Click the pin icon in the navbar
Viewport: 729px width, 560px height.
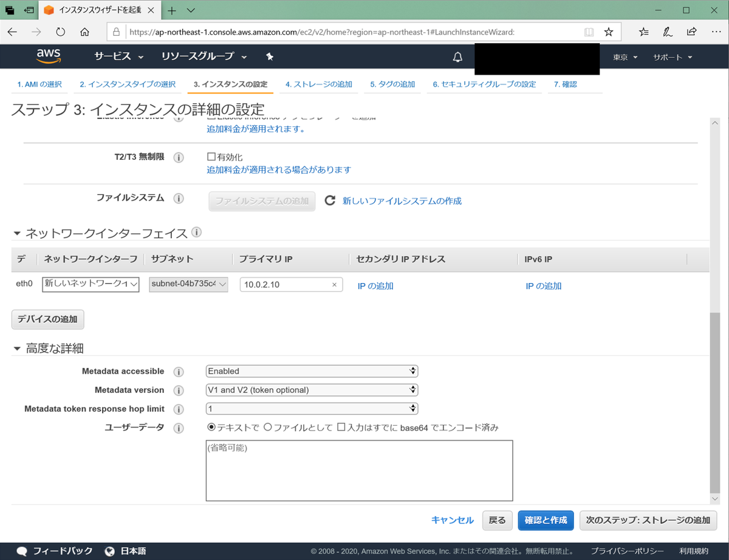[x=269, y=56]
